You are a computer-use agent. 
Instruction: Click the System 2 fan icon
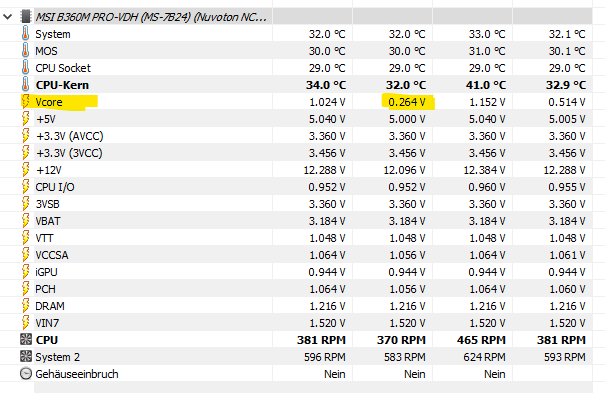(x=26, y=356)
